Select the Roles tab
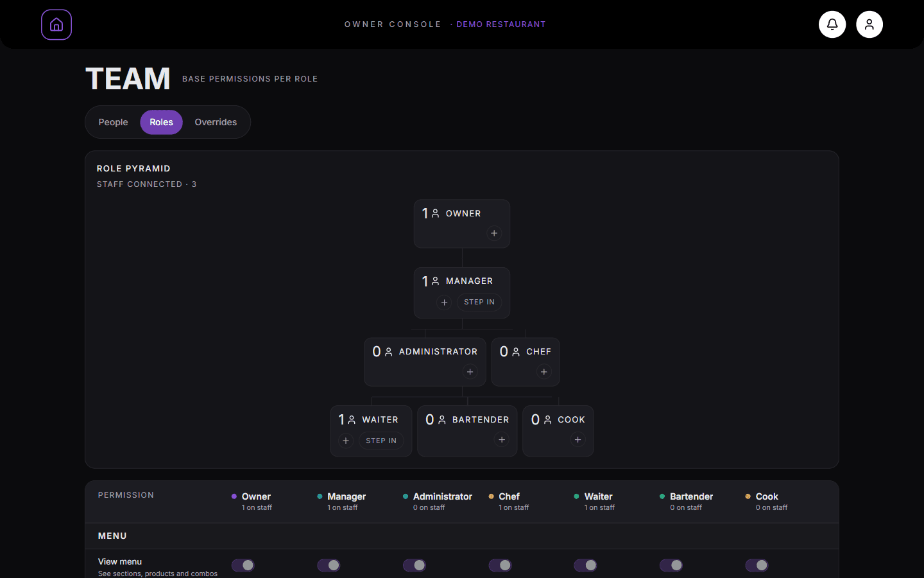Image resolution: width=924 pixels, height=578 pixels. point(162,122)
